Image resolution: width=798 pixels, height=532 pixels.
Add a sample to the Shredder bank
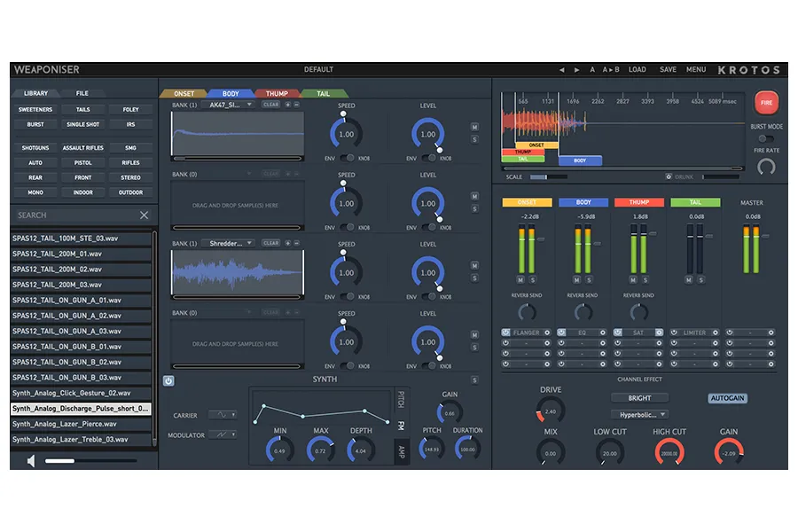[x=287, y=243]
